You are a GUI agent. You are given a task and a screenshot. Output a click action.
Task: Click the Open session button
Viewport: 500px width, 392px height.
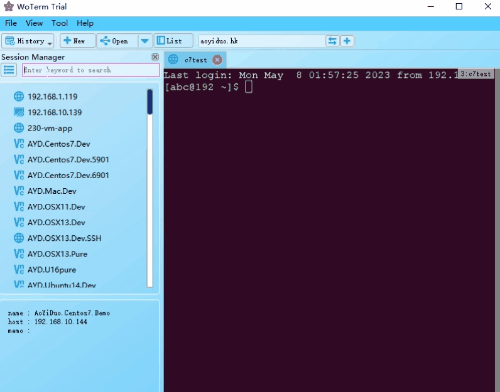coord(117,41)
